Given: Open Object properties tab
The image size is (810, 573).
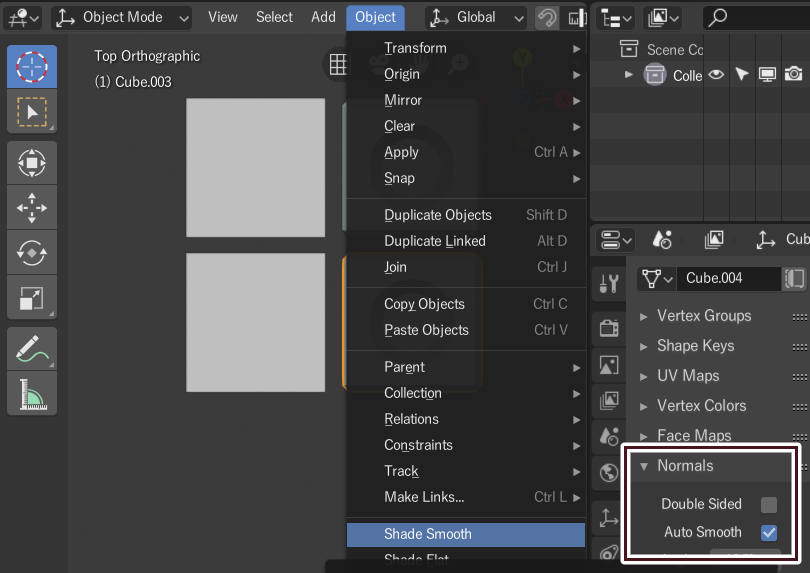Looking at the screenshot, I should [x=609, y=517].
